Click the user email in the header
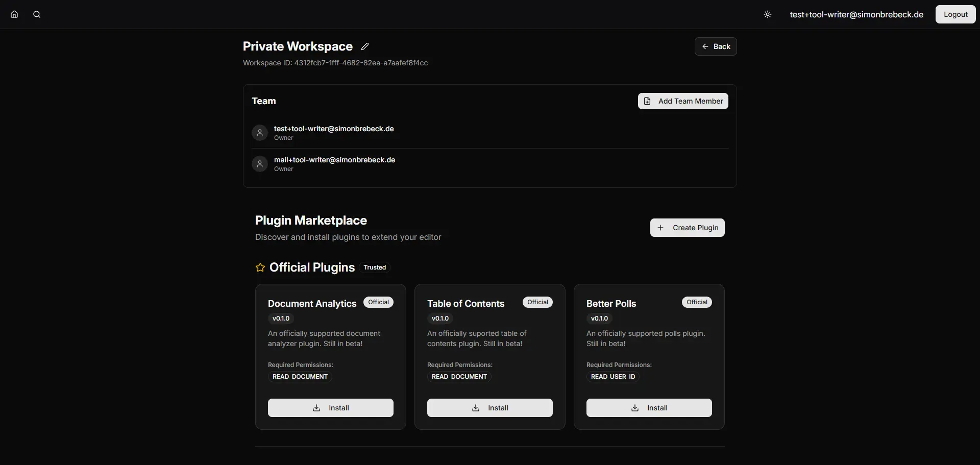The height and width of the screenshot is (465, 980). [x=856, y=14]
